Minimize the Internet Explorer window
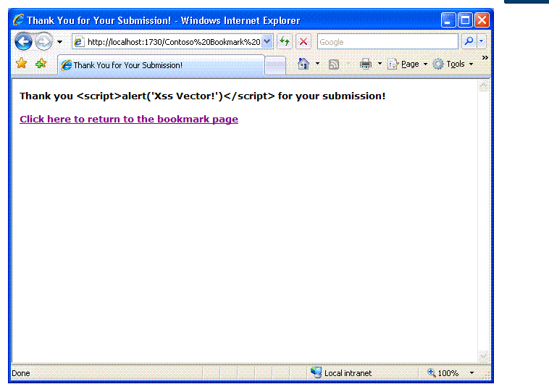549x392 pixels. click(448, 20)
